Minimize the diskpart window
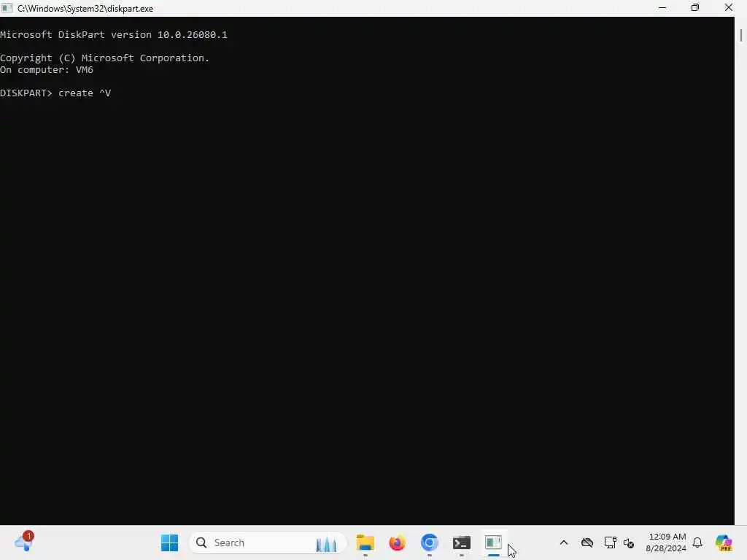 [x=662, y=8]
